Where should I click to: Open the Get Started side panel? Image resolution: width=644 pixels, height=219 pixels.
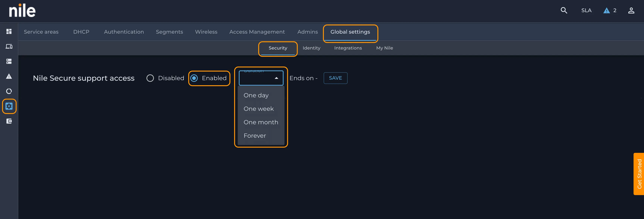(639, 174)
